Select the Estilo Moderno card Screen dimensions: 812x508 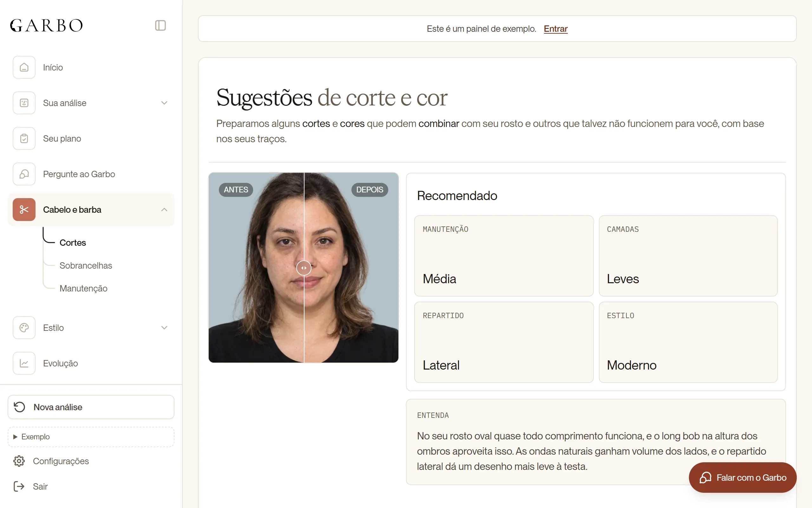[x=688, y=342]
